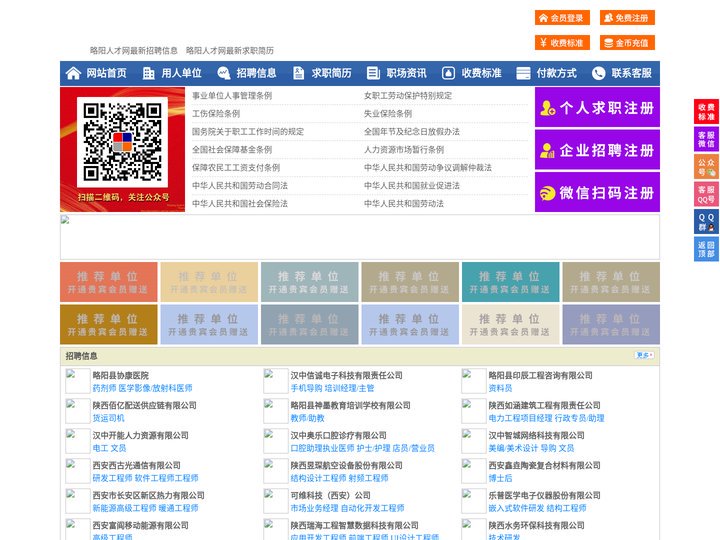Click the broken banner image below QR section
Screen dimensions: 720x540
pos(360,237)
